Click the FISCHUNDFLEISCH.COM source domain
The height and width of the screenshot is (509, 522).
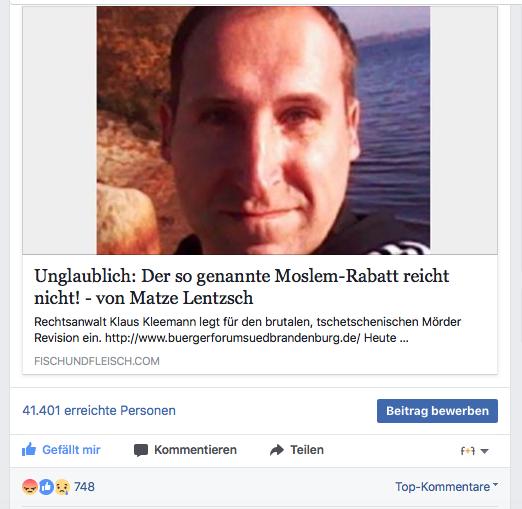pyautogui.click(x=97, y=361)
